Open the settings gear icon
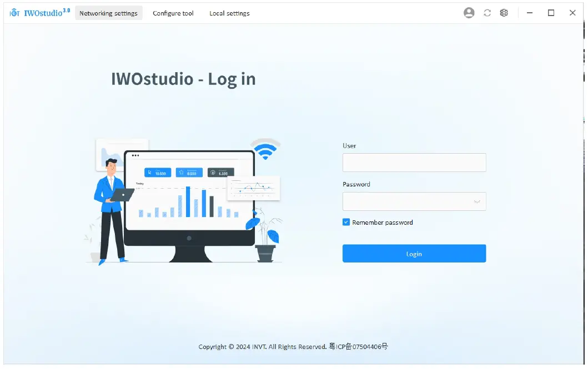588x369 pixels. click(x=504, y=13)
